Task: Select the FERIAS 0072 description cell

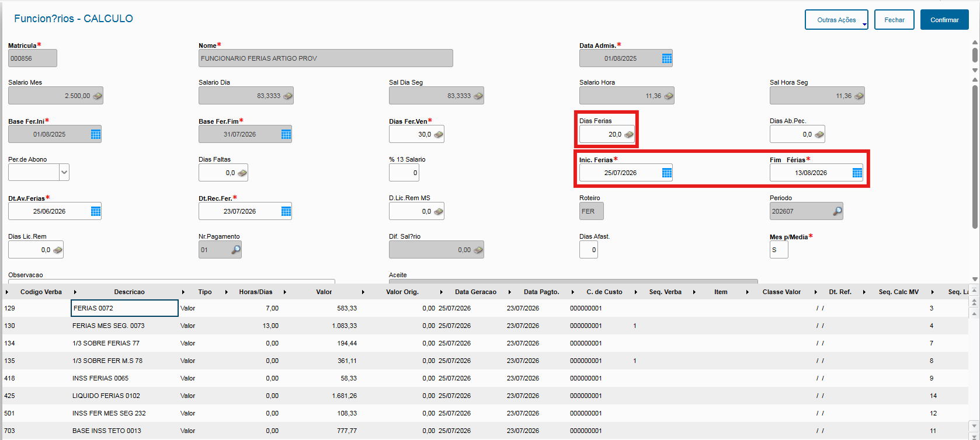Action: click(x=124, y=308)
